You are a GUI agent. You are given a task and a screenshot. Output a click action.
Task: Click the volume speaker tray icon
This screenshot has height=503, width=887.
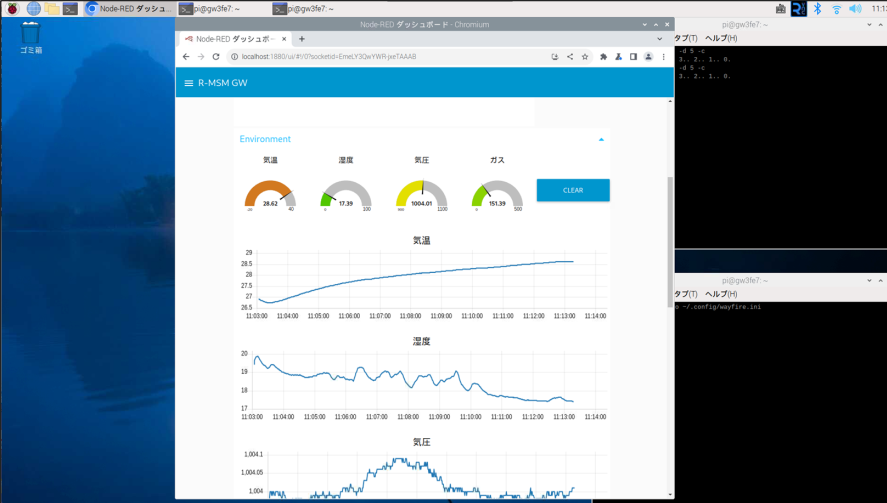(x=854, y=9)
